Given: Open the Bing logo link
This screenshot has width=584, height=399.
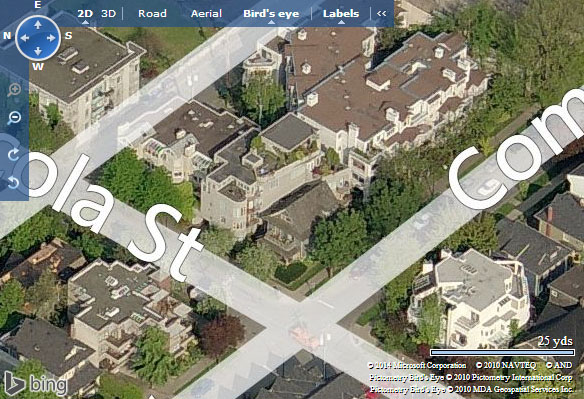Looking at the screenshot, I should [x=36, y=384].
